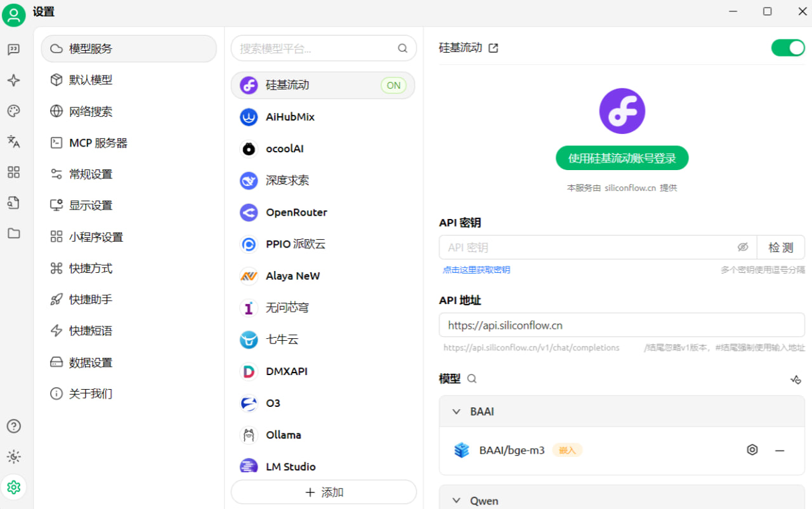The image size is (812, 509).
Task: Select the PPIO 派欧云 provider
Action: click(x=323, y=244)
